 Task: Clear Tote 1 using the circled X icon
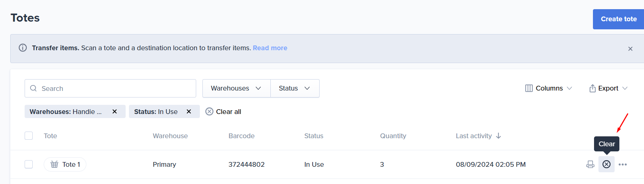tap(607, 164)
